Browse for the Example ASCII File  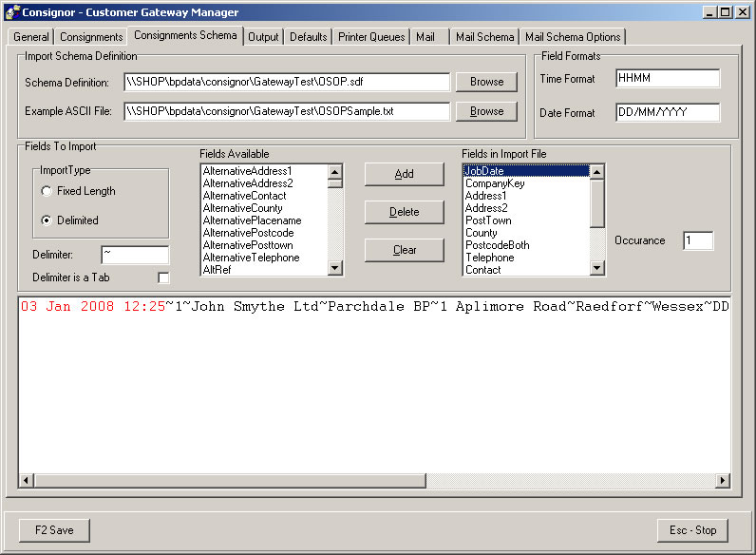coord(486,111)
